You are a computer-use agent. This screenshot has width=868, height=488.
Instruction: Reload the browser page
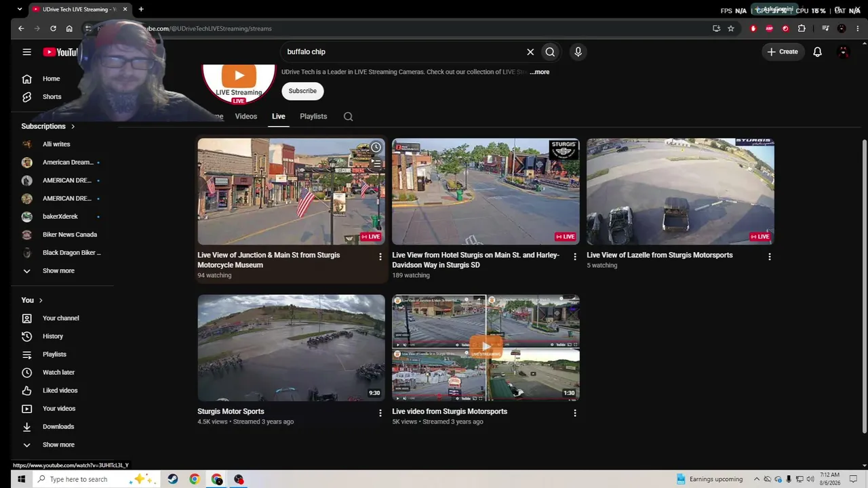click(53, 28)
